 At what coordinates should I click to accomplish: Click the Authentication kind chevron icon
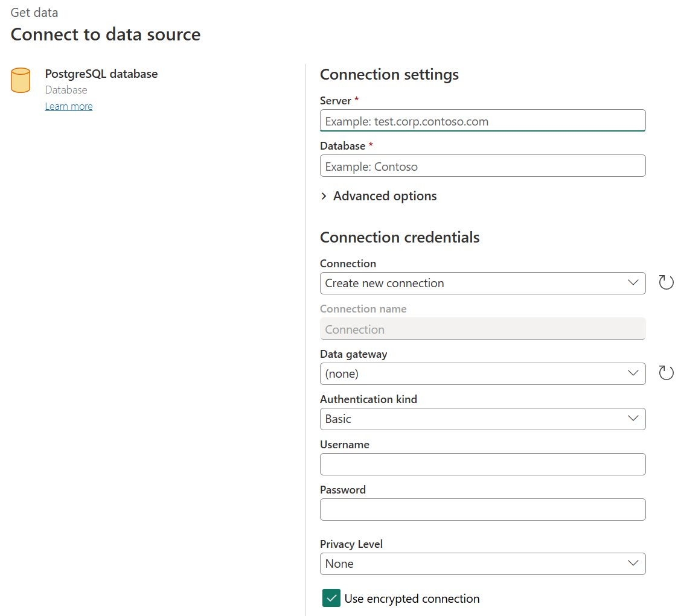coord(633,419)
